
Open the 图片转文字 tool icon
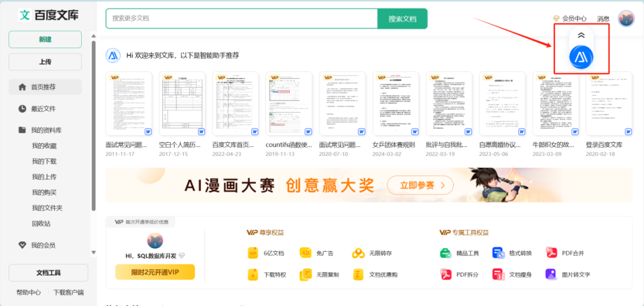click(551, 274)
